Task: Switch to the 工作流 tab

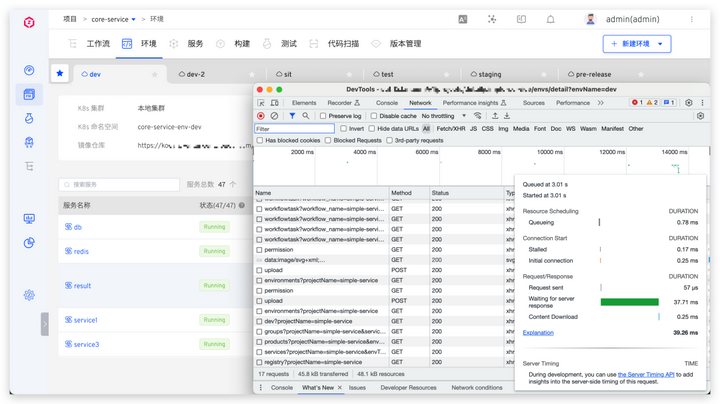Action: click(98, 44)
